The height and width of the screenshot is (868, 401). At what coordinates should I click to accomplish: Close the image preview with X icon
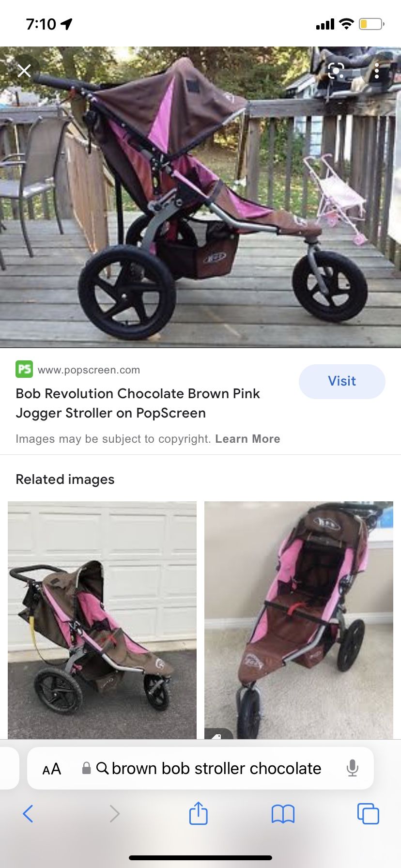[24, 71]
